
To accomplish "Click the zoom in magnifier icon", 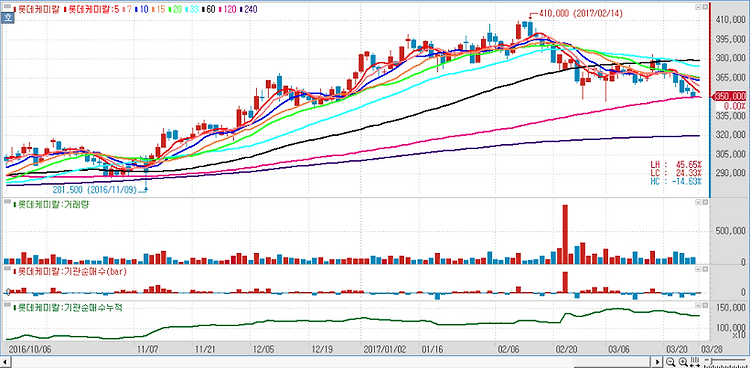I will click(x=683, y=362).
